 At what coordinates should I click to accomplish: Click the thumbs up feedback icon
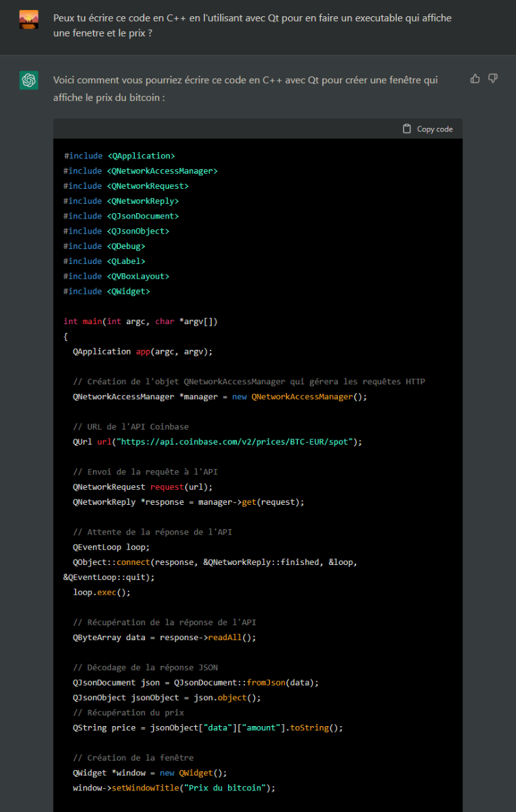pyautogui.click(x=475, y=78)
